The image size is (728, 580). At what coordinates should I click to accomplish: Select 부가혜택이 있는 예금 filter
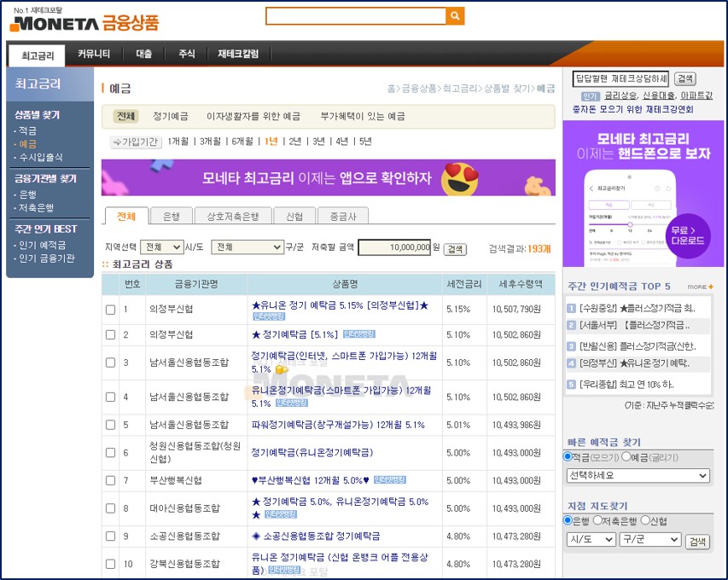[x=363, y=116]
